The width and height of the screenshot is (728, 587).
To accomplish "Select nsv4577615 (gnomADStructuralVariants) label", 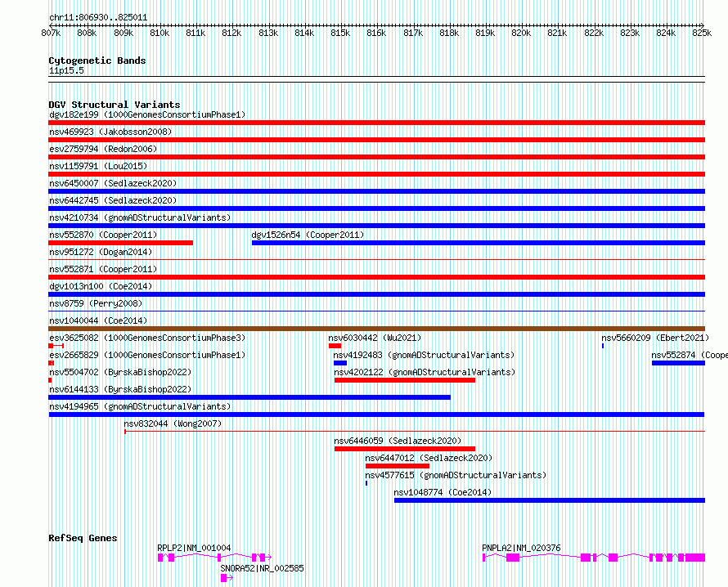I will point(456,475).
